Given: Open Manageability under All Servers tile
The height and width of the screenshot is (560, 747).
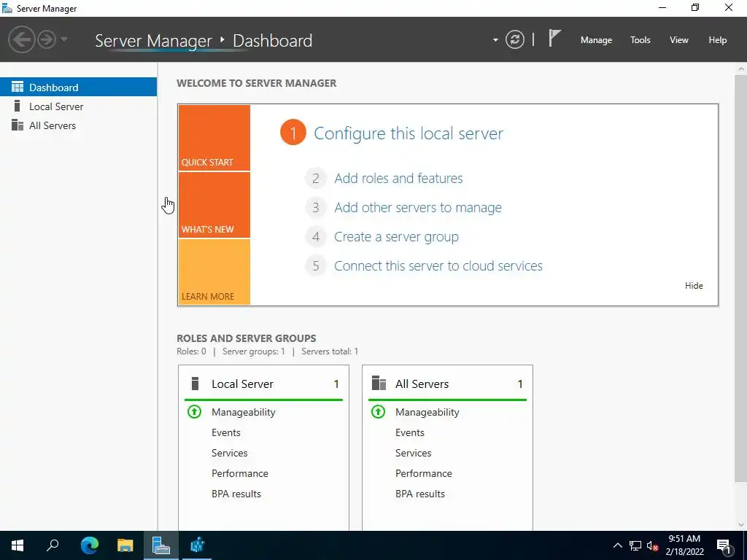Looking at the screenshot, I should 427,412.
